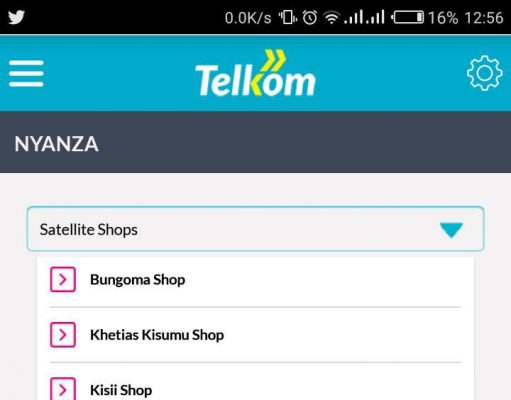Expand the Satellite Shops dropdown arrow
This screenshot has width=511, height=400.
451,230
